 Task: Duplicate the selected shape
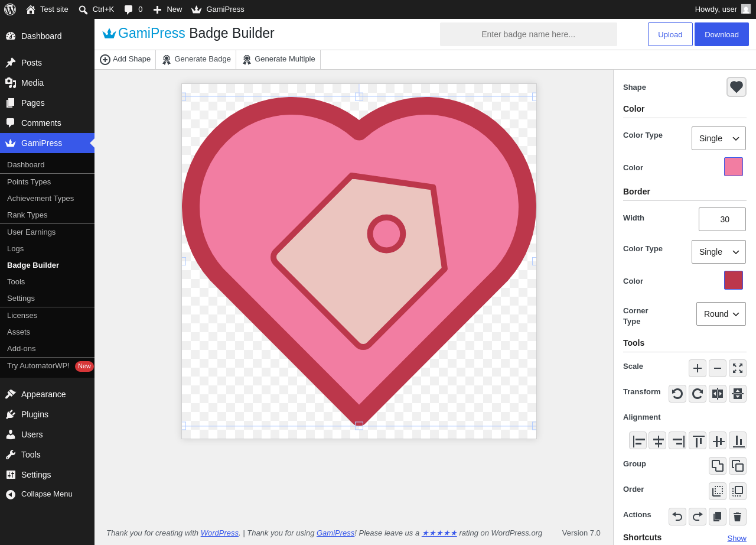718,517
